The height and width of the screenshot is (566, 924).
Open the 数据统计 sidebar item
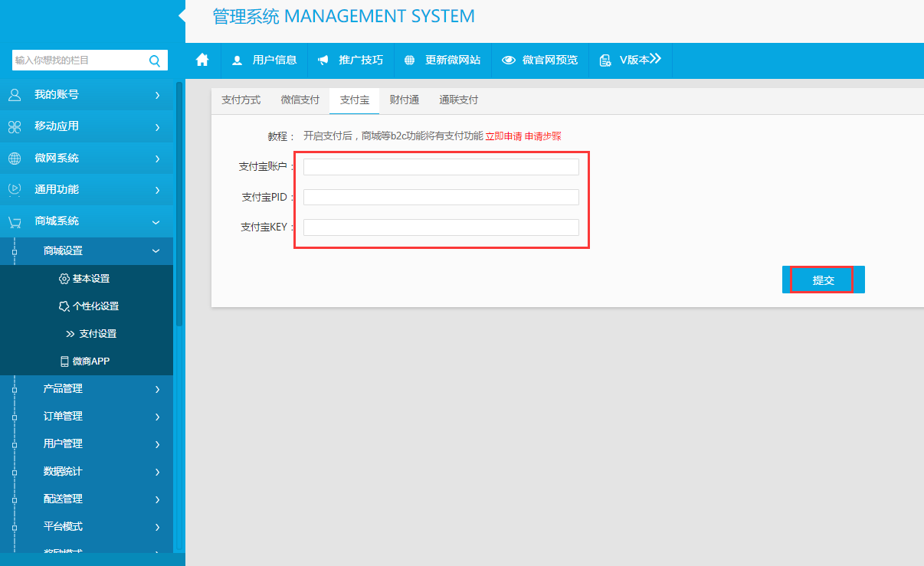87,472
